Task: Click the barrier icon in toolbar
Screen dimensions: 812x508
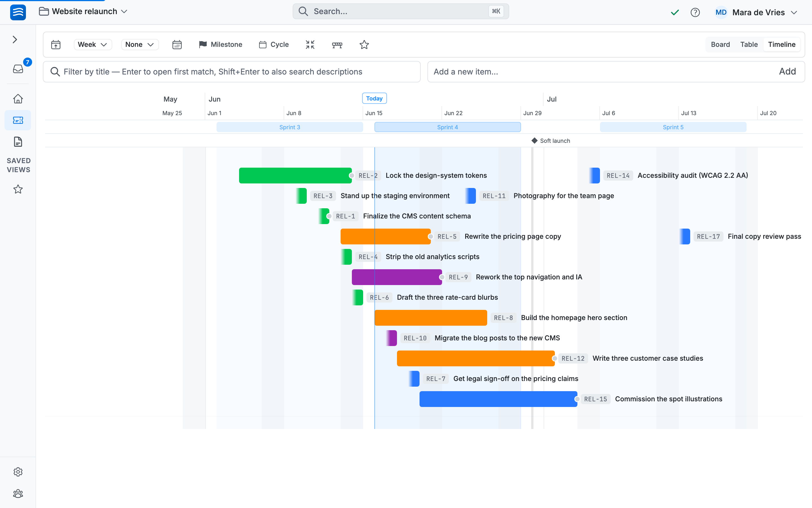Action: coord(337,45)
